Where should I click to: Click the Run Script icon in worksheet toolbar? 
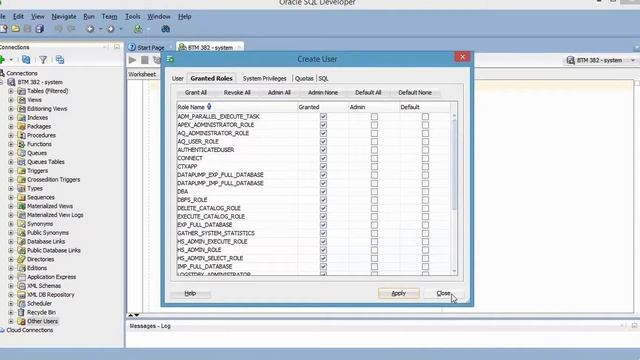pyautogui.click(x=144, y=60)
